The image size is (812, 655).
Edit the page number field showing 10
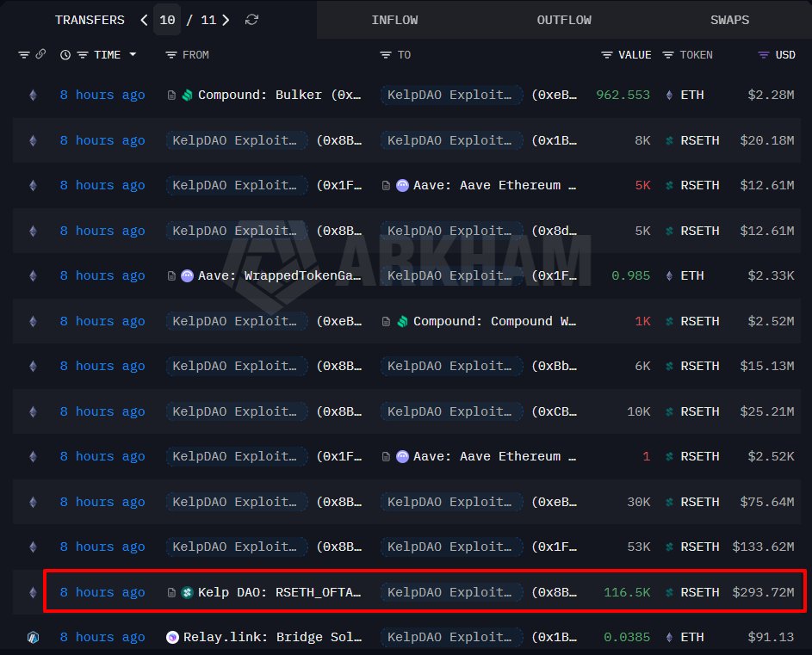pyautogui.click(x=167, y=20)
